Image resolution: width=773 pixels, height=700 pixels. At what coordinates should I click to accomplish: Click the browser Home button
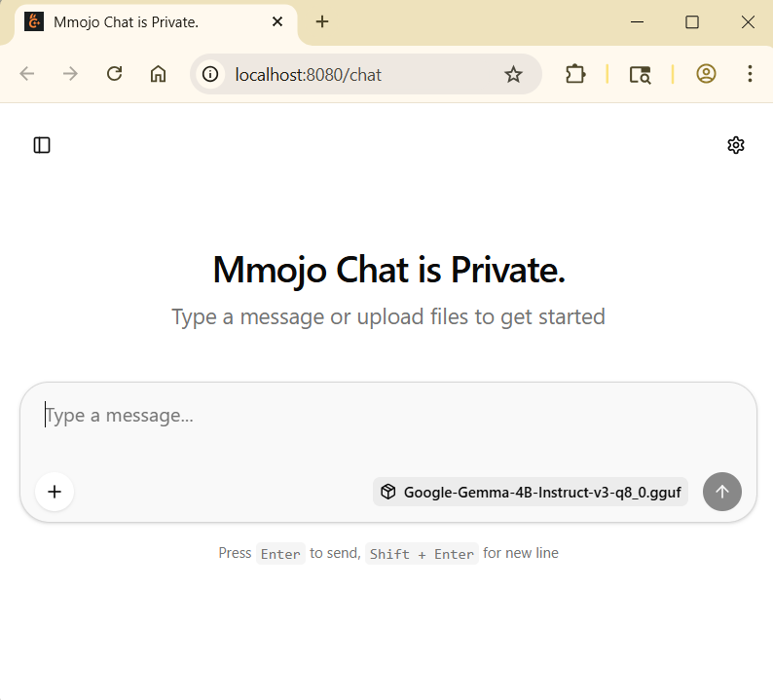158,74
